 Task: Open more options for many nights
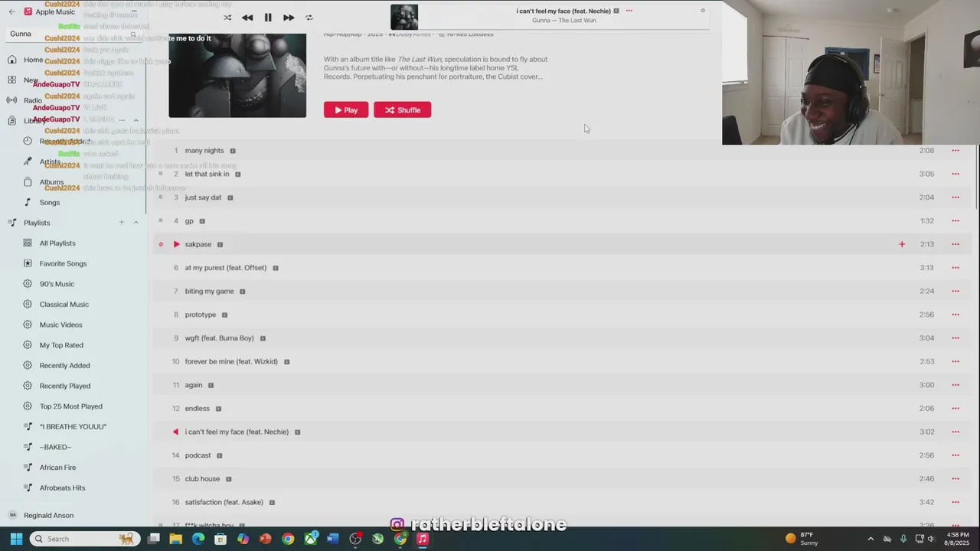coord(955,151)
